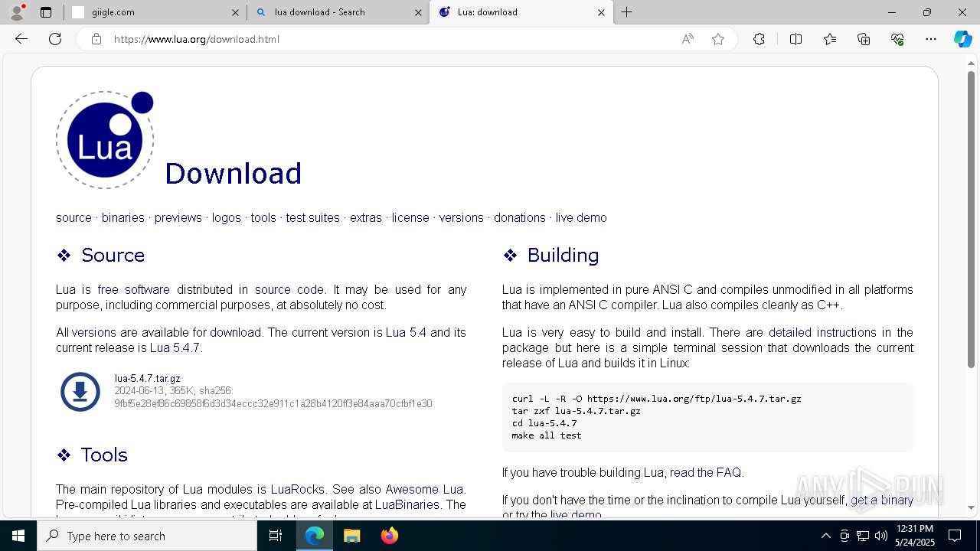Open the versions navigation link
Screen dimensions: 980x551
[462, 217]
